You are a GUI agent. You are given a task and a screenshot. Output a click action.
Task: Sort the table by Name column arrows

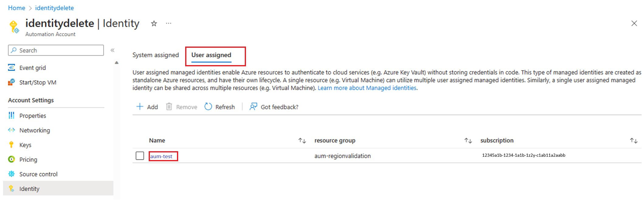pos(302,141)
